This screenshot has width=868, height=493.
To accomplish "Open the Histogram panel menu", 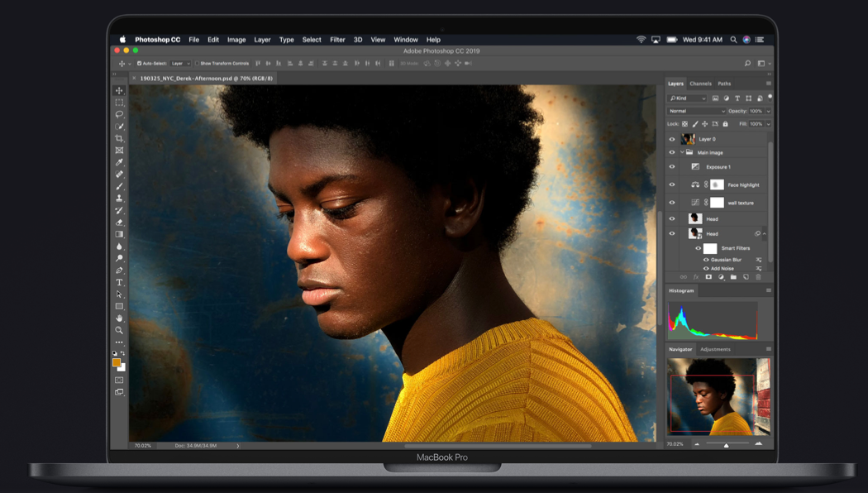I will coord(768,291).
